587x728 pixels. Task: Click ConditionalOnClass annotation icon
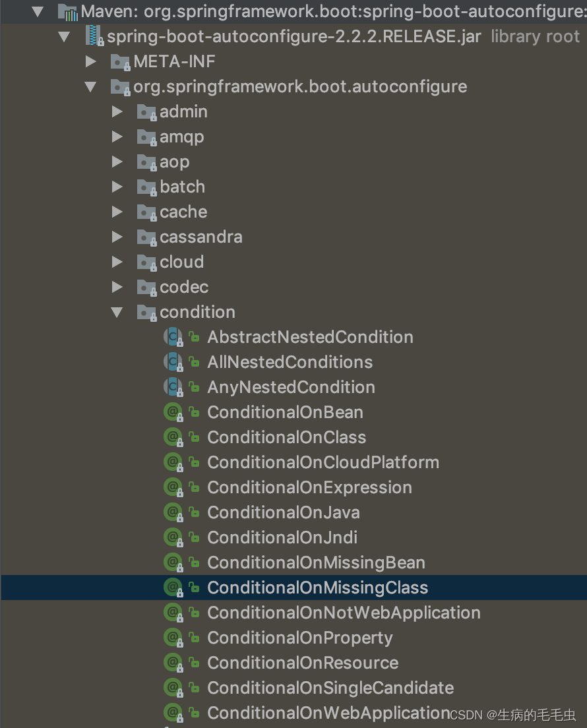pyautogui.click(x=173, y=437)
